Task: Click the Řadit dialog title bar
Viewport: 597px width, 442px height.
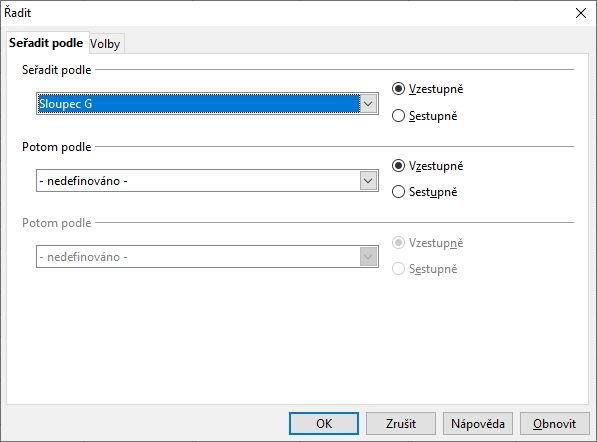Action: click(286, 13)
